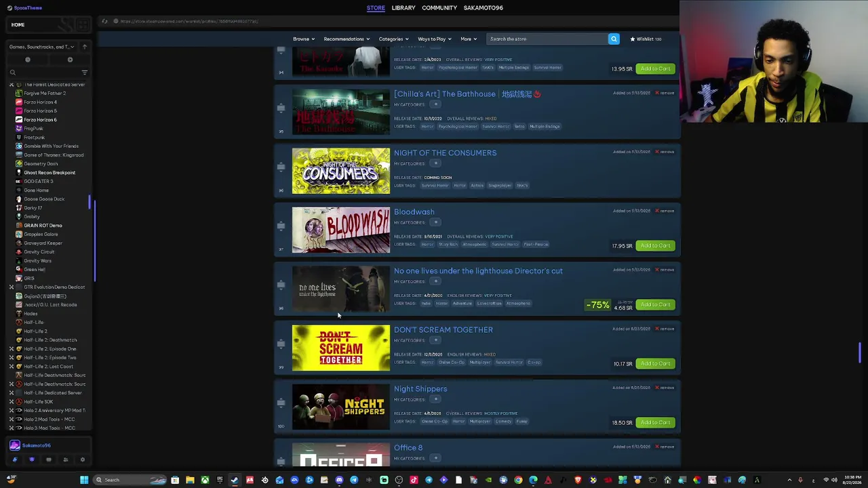Remove Bloodwash from wishlist
The width and height of the screenshot is (868, 488).
pyautogui.click(x=665, y=211)
